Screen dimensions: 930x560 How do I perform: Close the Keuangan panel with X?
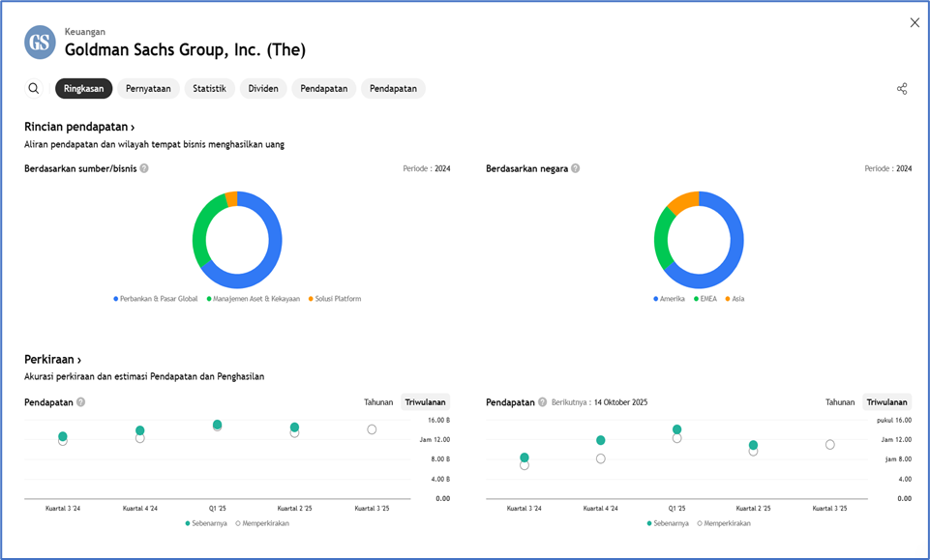pos(915,23)
